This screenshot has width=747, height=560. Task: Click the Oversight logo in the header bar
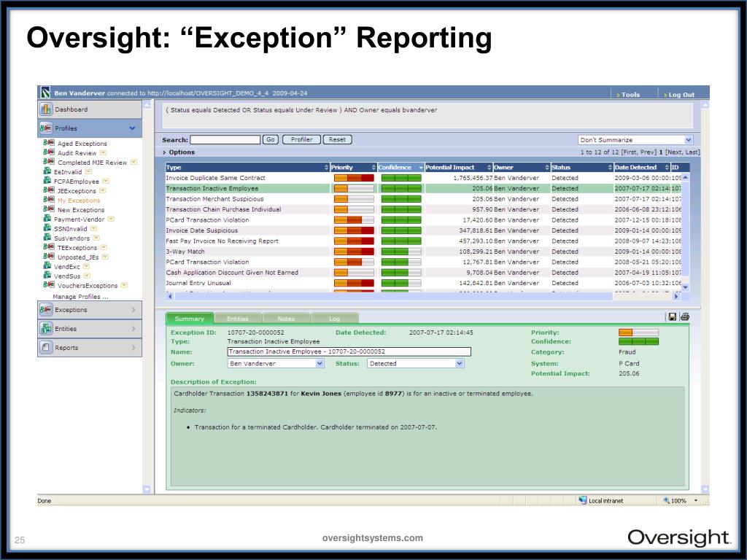pos(45,93)
